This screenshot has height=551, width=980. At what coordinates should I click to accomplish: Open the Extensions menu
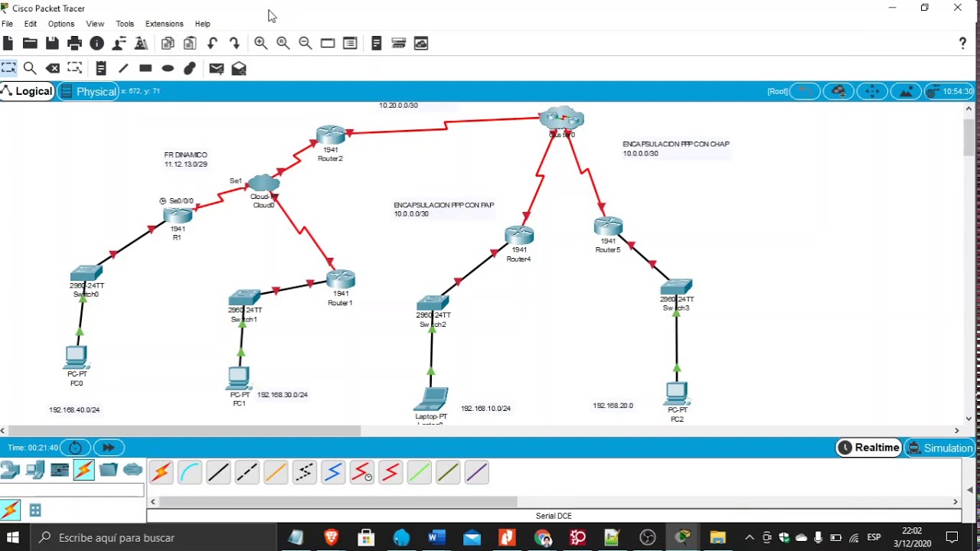tap(165, 24)
